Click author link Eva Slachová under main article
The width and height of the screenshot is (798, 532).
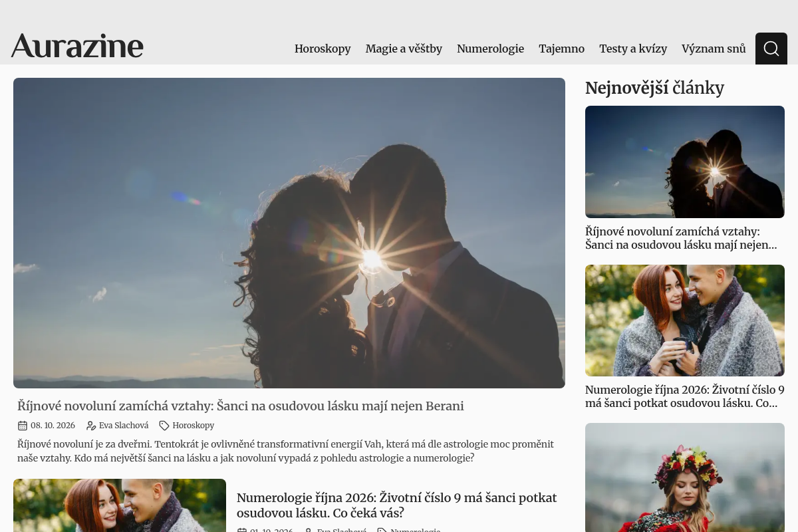click(124, 426)
